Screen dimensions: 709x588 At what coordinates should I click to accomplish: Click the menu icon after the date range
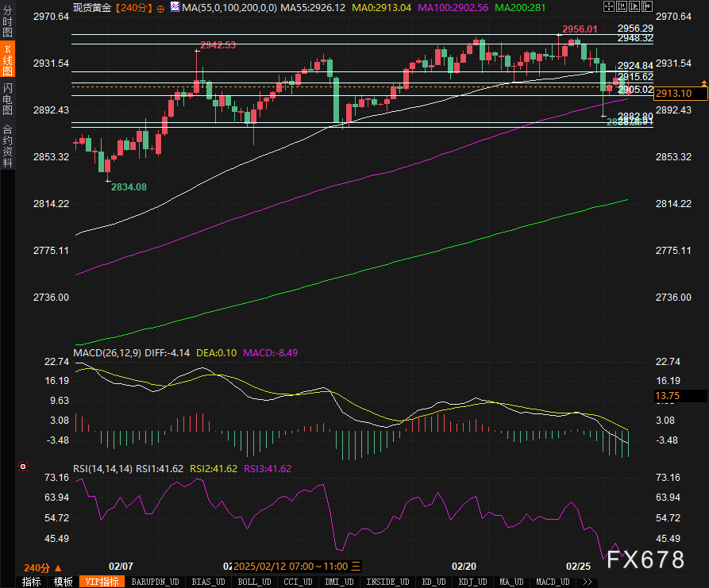356,567
